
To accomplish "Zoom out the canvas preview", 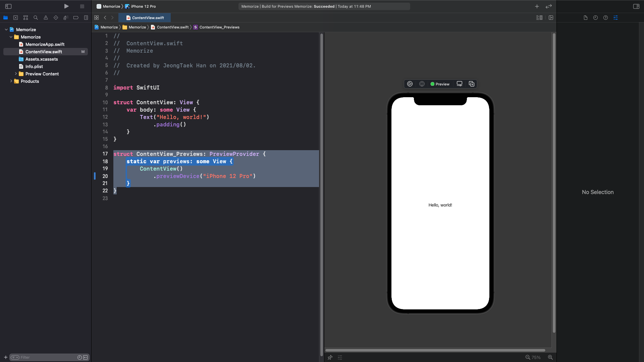I will [x=528, y=357].
